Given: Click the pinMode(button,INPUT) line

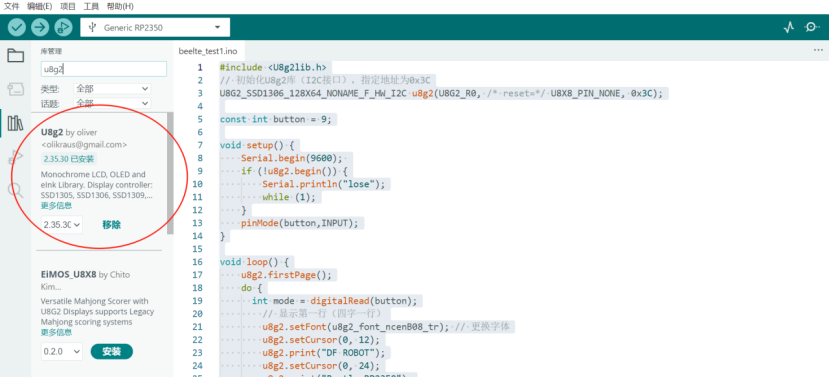Looking at the screenshot, I should point(300,223).
